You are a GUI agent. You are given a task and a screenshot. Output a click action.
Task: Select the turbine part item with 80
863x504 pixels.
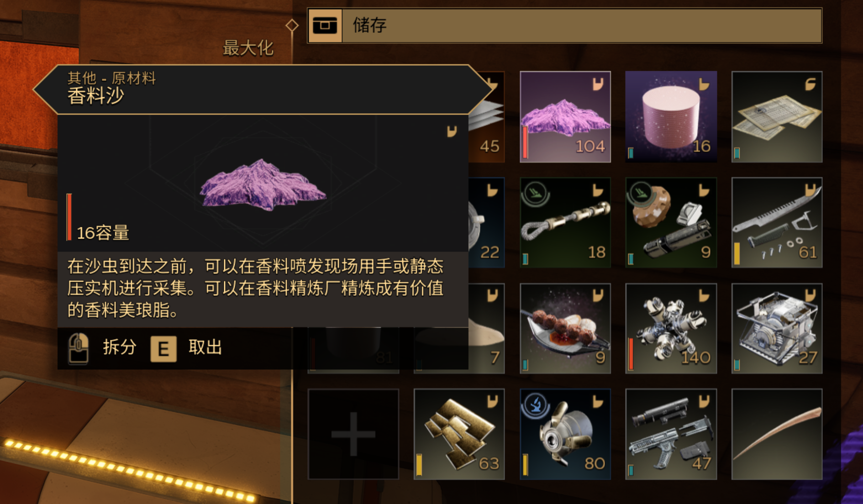[565, 434]
